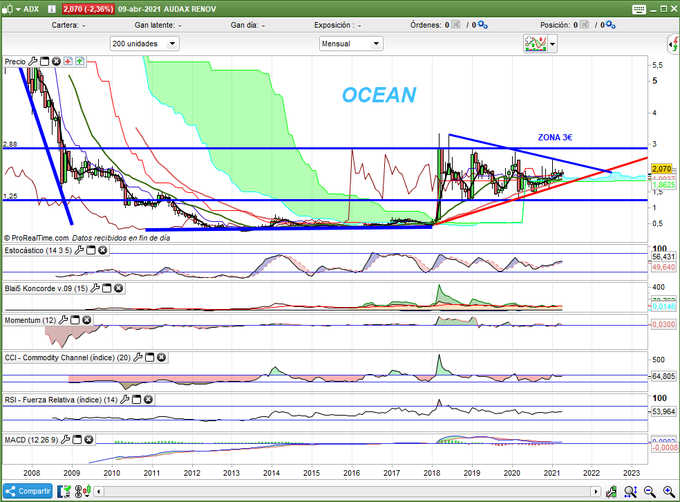The image size is (680, 502).
Task: Click the Órdenes list icon
Action: [x=456, y=25]
